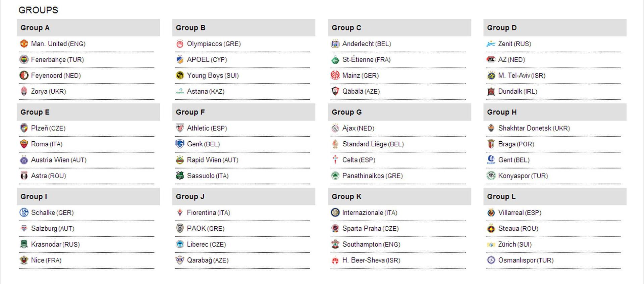Open the Osmanlıspor (TUR) team link
The height and width of the screenshot is (284, 644).
(x=526, y=260)
